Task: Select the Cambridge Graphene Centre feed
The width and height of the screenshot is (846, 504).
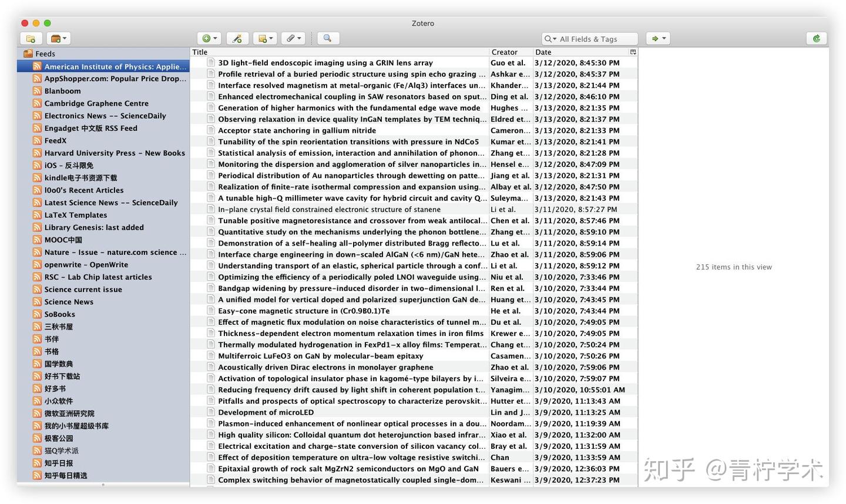Action: (96, 103)
